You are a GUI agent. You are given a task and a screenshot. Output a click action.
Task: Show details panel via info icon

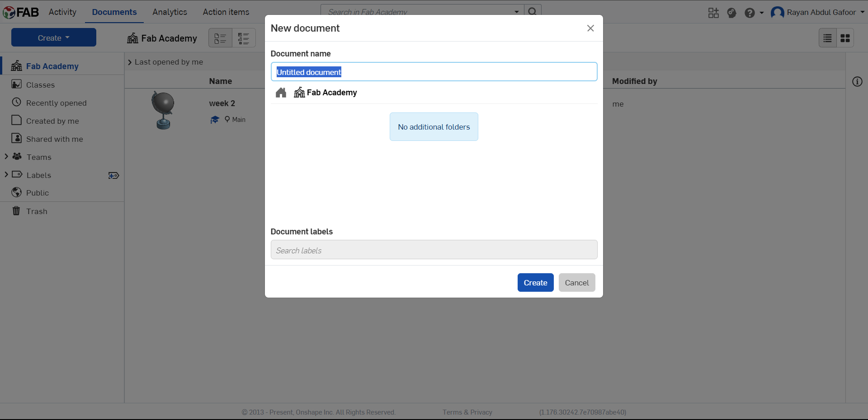[x=857, y=82]
